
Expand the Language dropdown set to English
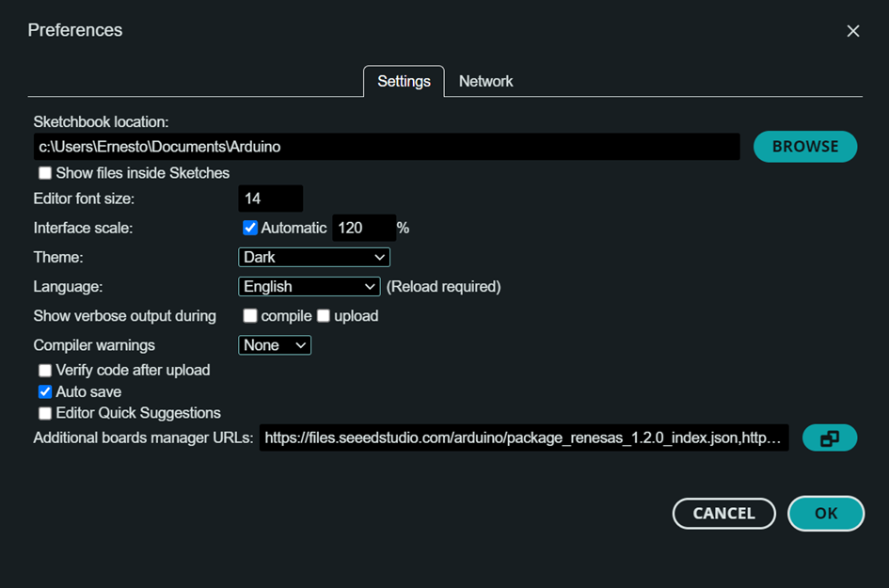click(309, 286)
